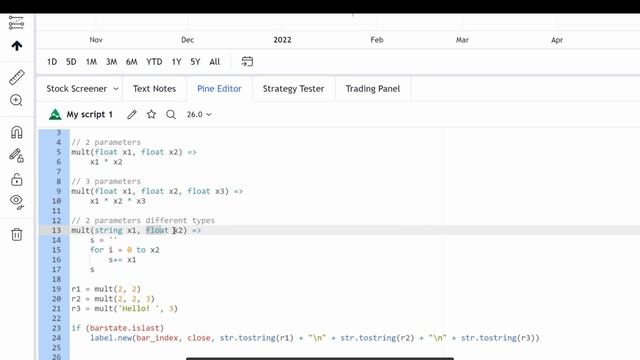Screen dimensions: 640x360
Task: Click 'for i = 0 to x2' line
Action: click(x=124, y=250)
